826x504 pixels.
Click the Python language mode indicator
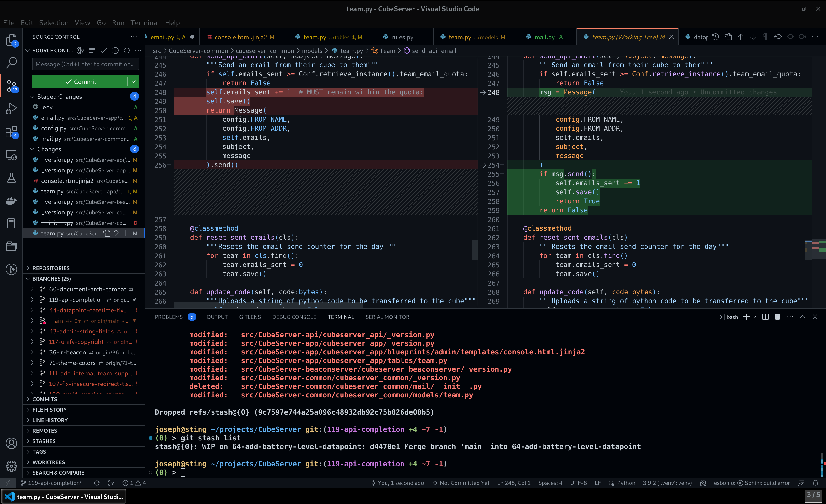[x=626, y=483]
